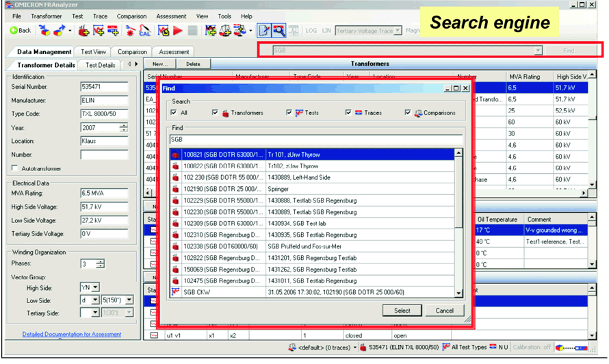Click the Delete button above the Transformers table
Viewport: 609px width, 364px height.
[193, 64]
